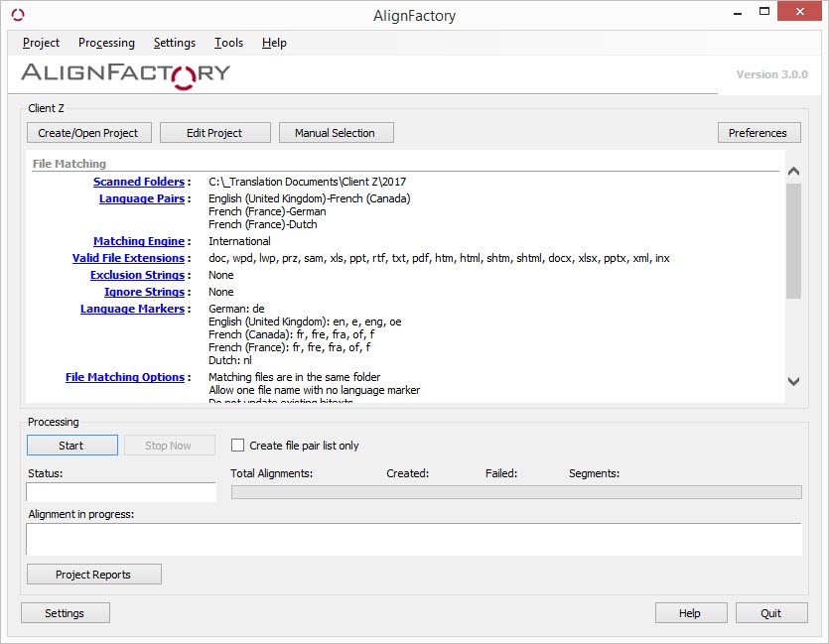View Project Reports

click(93, 575)
